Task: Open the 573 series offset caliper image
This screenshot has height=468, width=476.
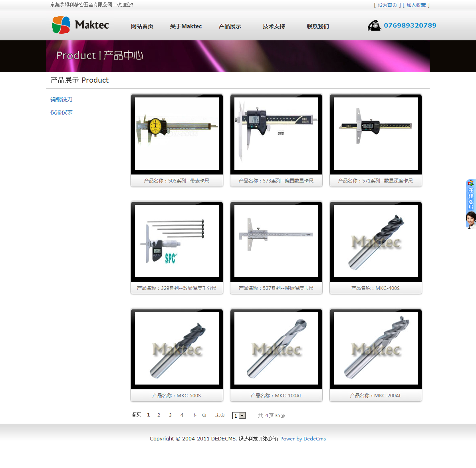Action: coord(276,133)
